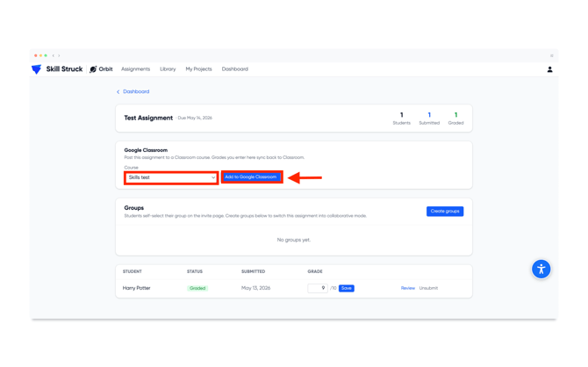Click the Skill Struck logo icon
This screenshot has height=367, width=588.
pos(36,69)
